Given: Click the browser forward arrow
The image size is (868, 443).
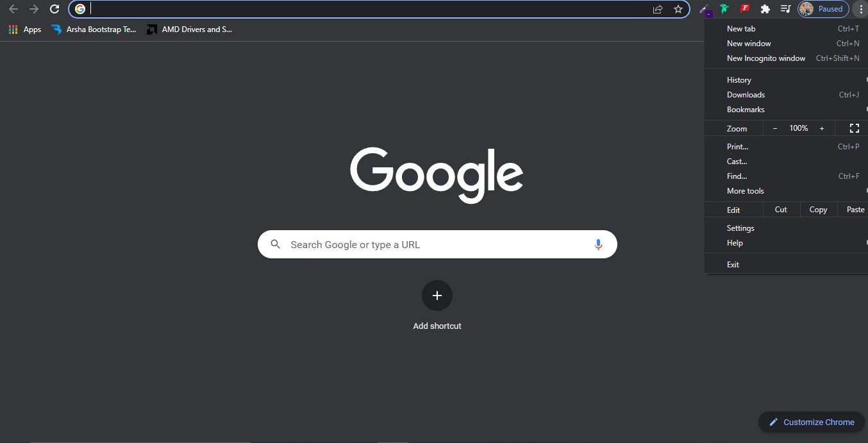Looking at the screenshot, I should [x=34, y=9].
